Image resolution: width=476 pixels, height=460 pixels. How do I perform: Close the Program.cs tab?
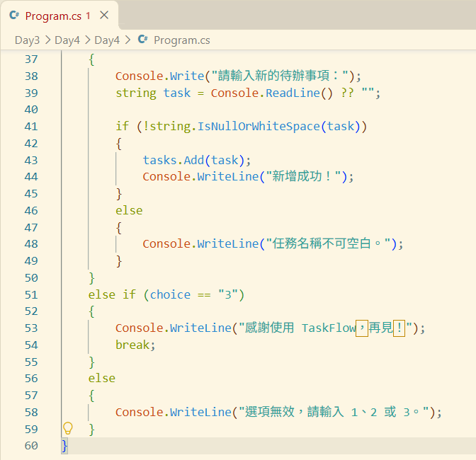coord(104,15)
